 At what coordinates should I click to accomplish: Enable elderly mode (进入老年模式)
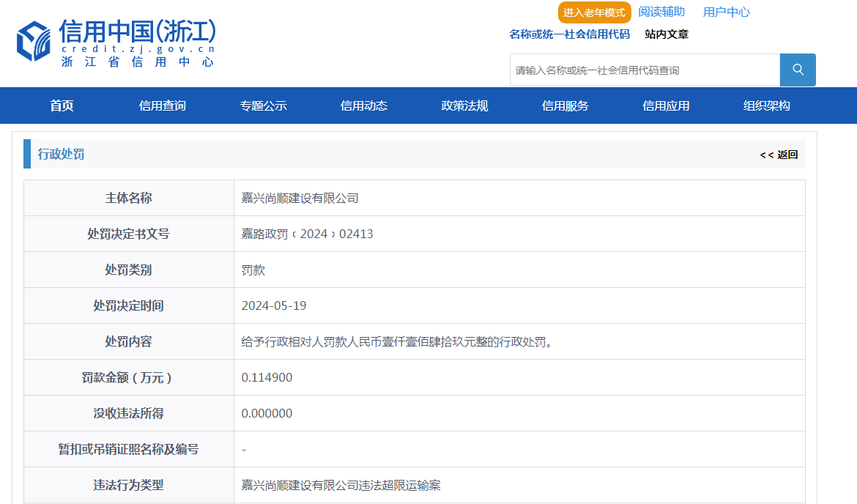tap(594, 12)
